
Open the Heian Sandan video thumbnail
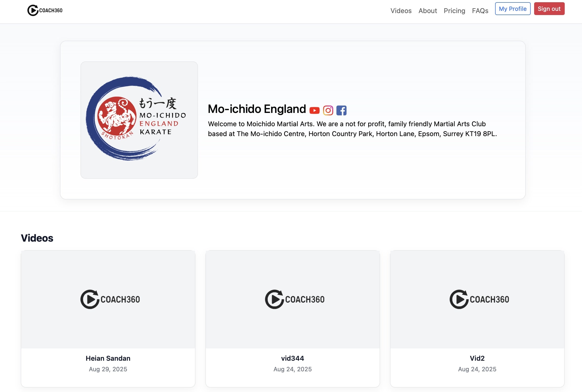click(108, 299)
